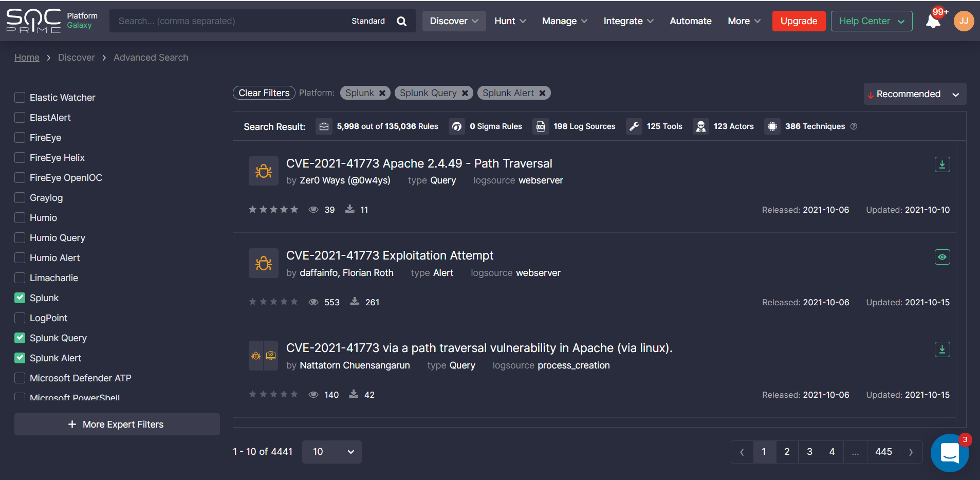
Task: Preview the CVE-2021-41773 Exploitation Attempt rule
Action: tap(942, 257)
